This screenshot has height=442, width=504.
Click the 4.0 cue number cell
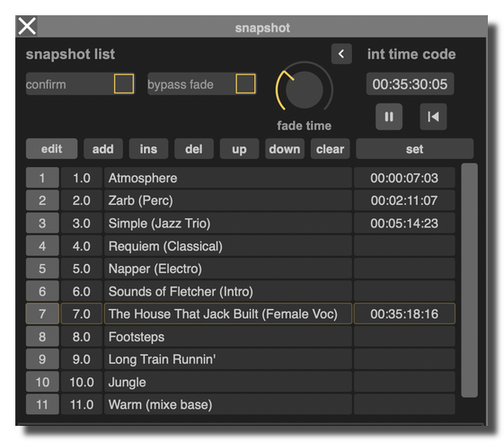82,246
